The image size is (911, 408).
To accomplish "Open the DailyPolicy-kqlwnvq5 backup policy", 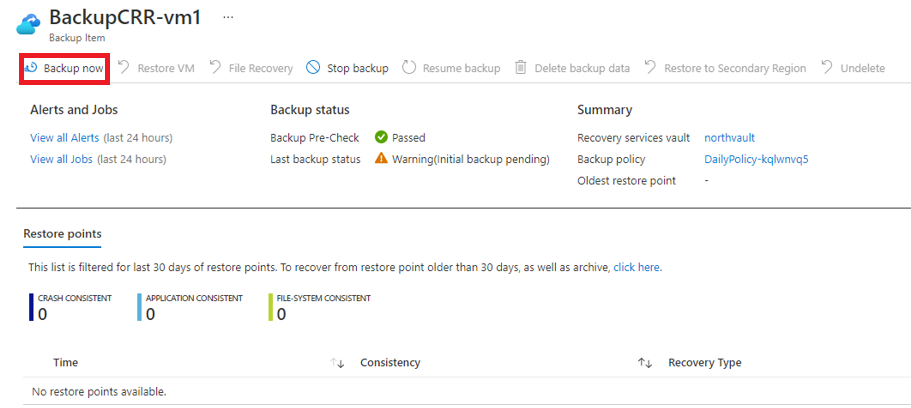I will [756, 159].
